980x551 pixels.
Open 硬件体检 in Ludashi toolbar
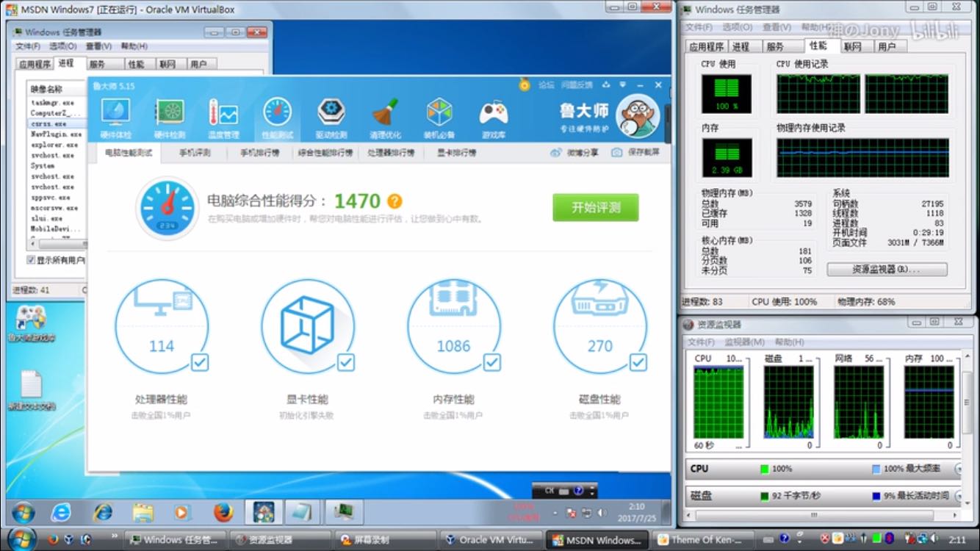click(x=116, y=118)
